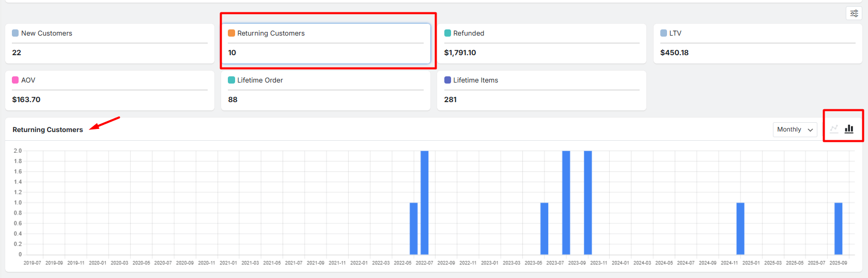Open the LTV metric card
The image size is (868, 278).
tap(757, 43)
